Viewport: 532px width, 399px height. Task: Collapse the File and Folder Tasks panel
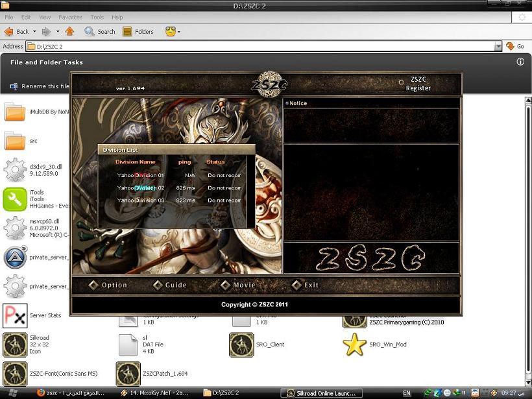[x=520, y=62]
